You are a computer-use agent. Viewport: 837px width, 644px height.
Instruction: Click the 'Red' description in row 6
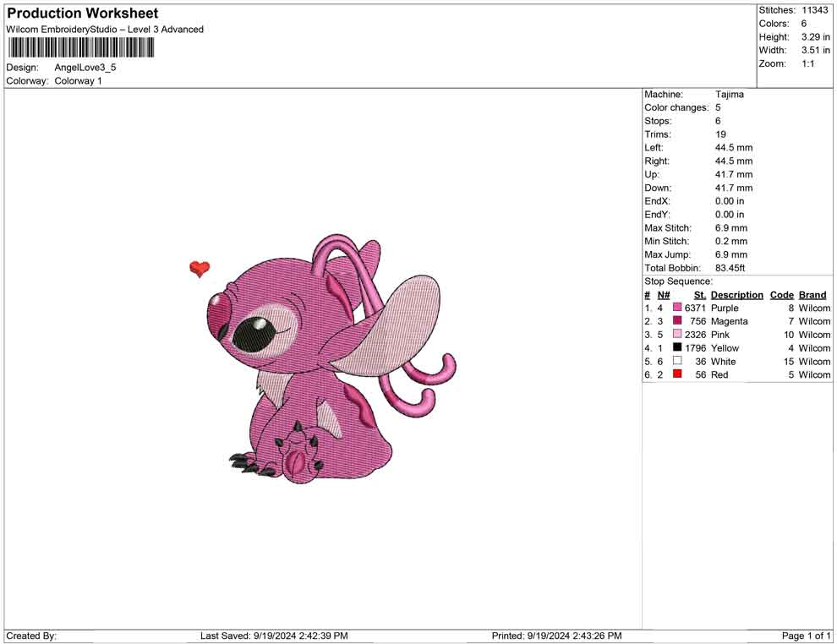pos(719,374)
